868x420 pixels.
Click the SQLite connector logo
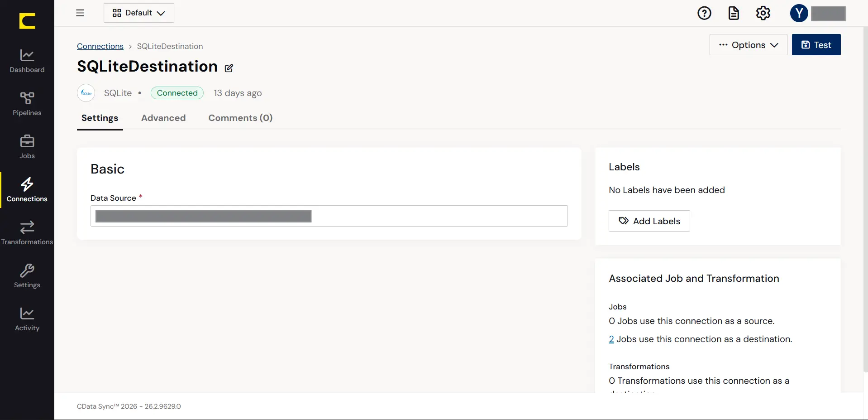(x=86, y=93)
